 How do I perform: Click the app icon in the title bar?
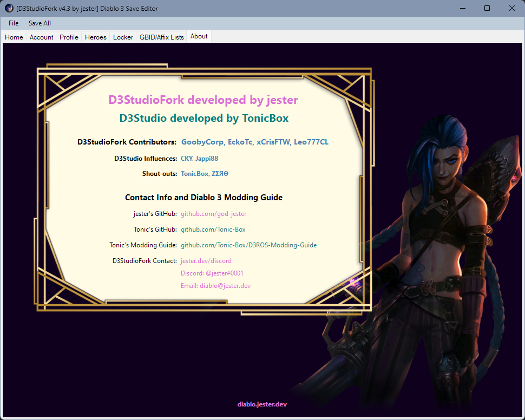click(x=9, y=8)
